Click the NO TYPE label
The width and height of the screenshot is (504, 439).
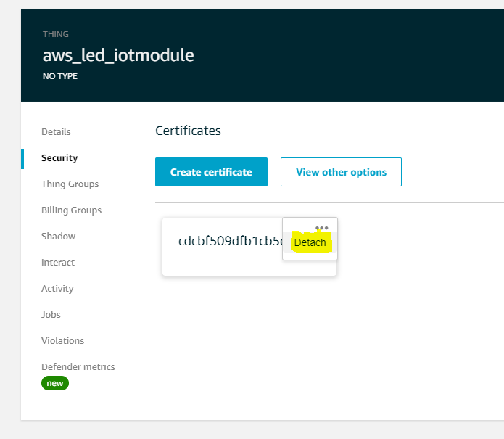coord(60,75)
